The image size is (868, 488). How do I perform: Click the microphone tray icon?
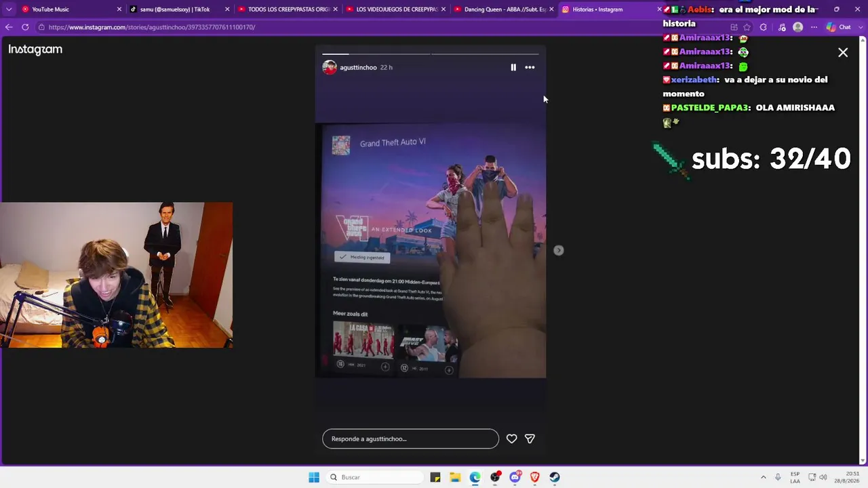tap(778, 477)
